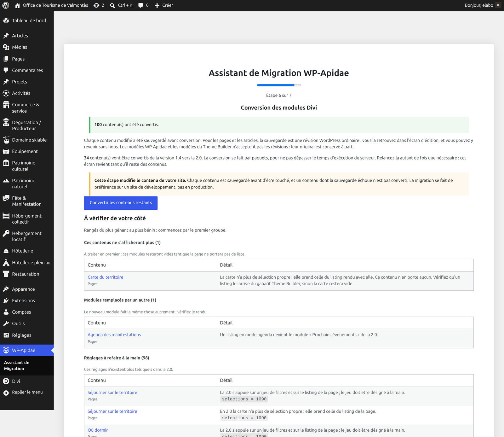
Task: Click the Tableau de bord dashboard icon
Action: point(6,20)
